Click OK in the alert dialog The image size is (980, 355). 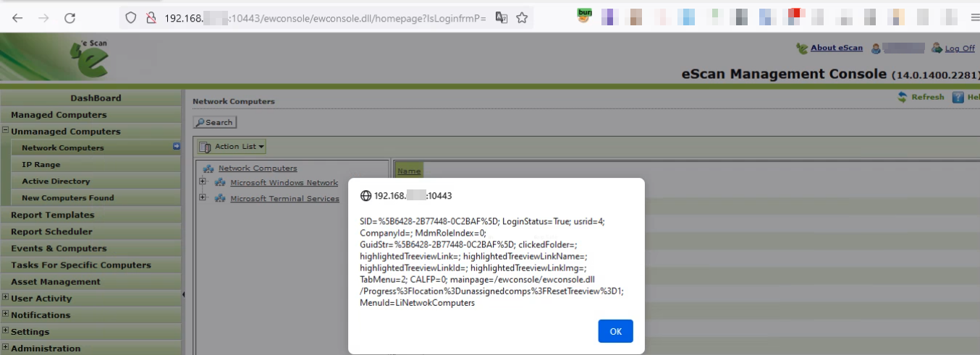click(x=615, y=331)
